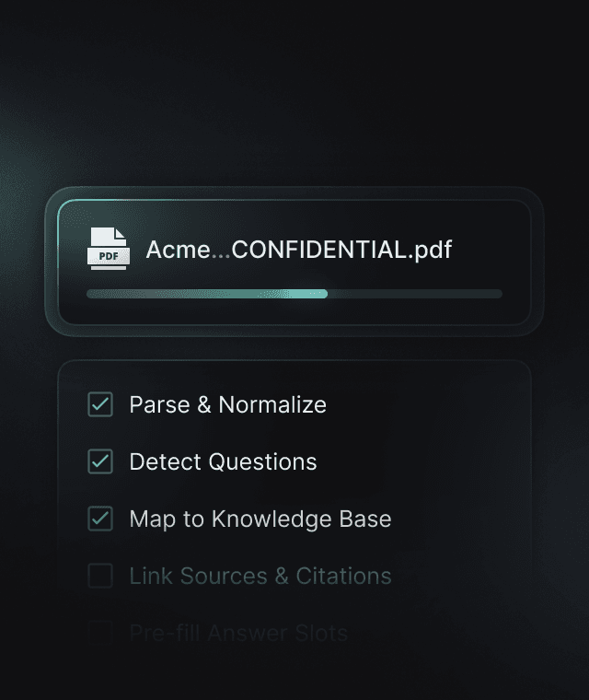Toggle the Parse & Normalize checkbox
Viewport: 589px width, 700px height.
[100, 404]
